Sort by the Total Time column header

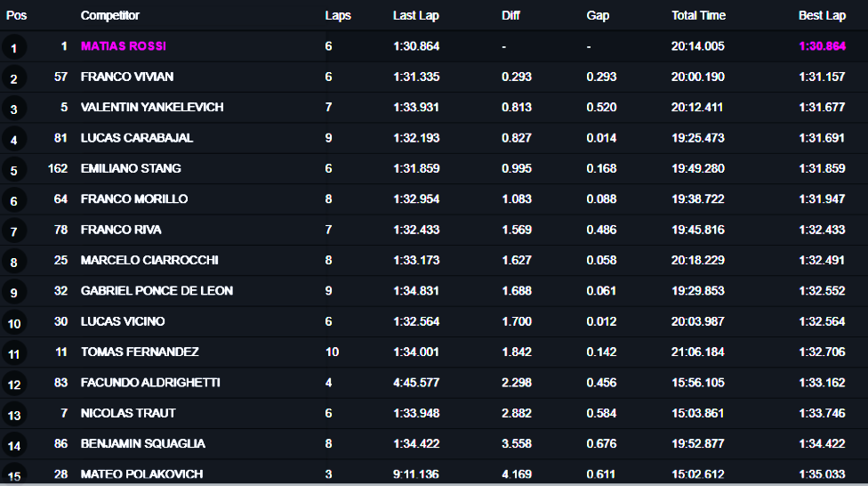(x=699, y=15)
